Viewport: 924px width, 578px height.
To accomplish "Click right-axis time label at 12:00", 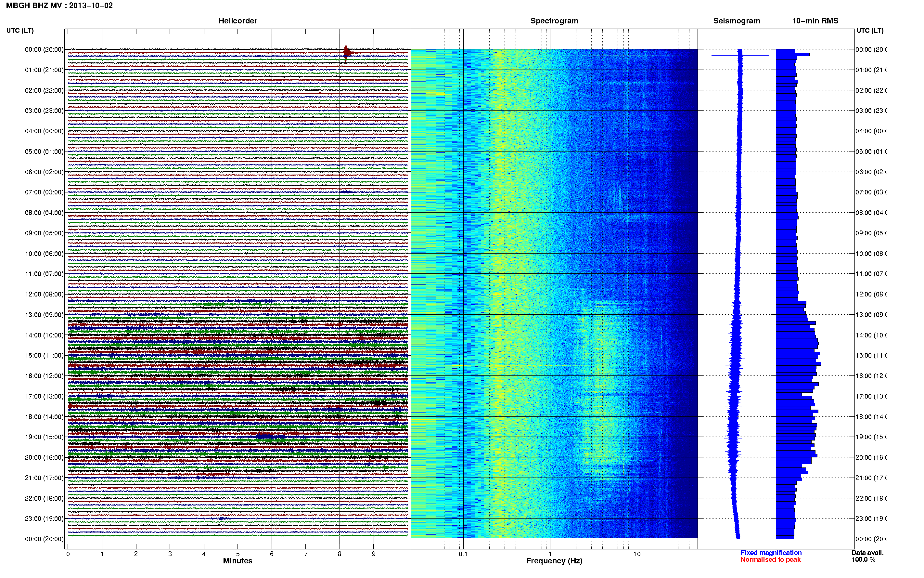I will [x=871, y=294].
